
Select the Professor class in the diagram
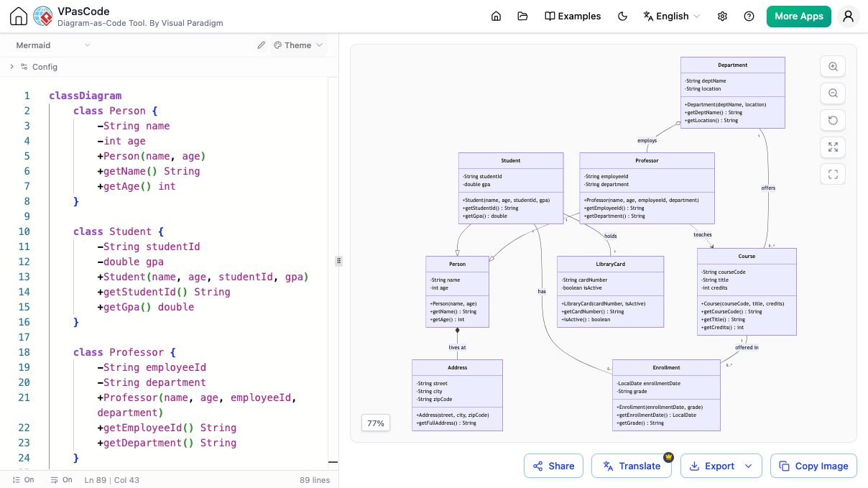click(647, 188)
